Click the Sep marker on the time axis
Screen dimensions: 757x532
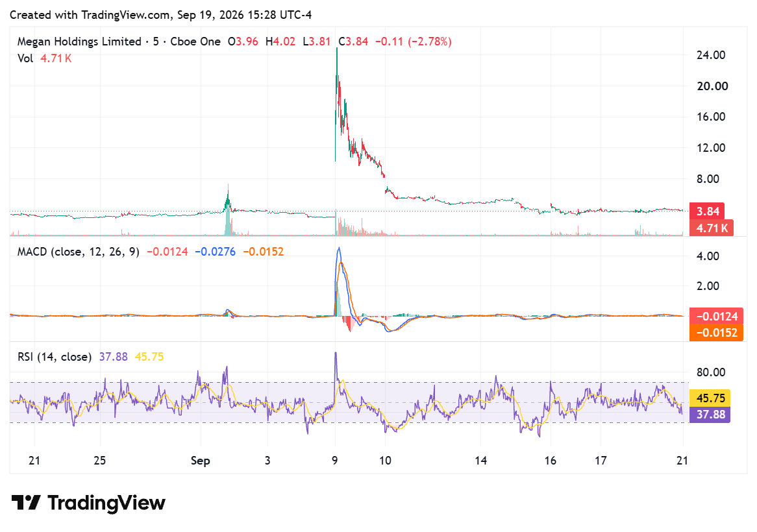pyautogui.click(x=201, y=461)
